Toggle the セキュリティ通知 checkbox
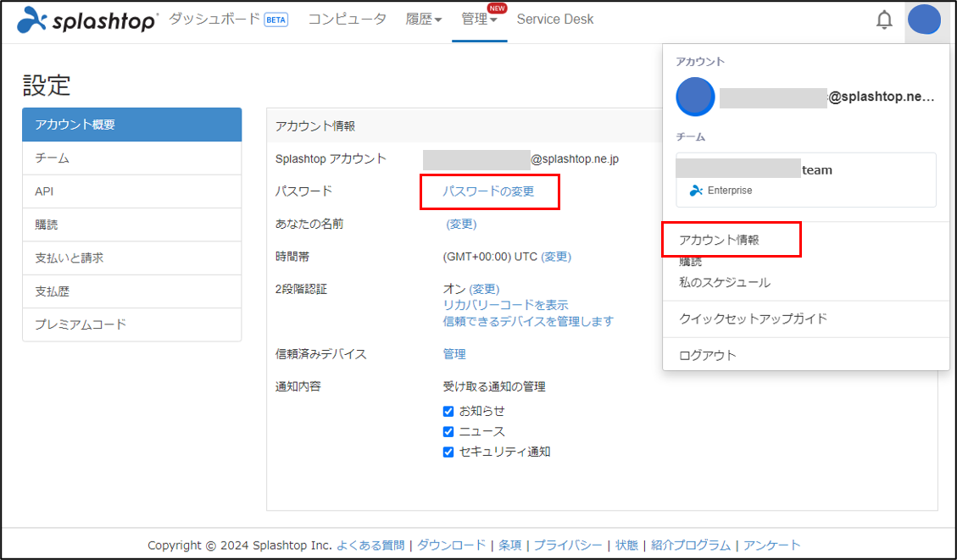Image resolution: width=957 pixels, height=560 pixels. click(448, 452)
